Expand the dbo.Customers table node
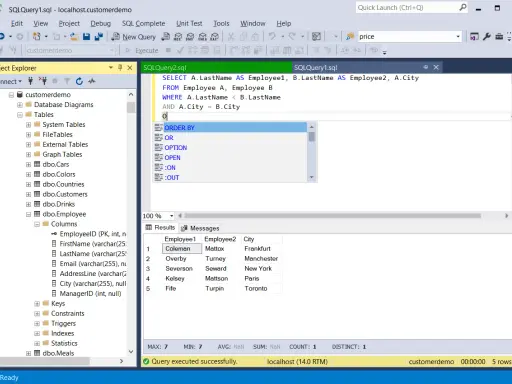This screenshot has height=384, width=512. 28,194
